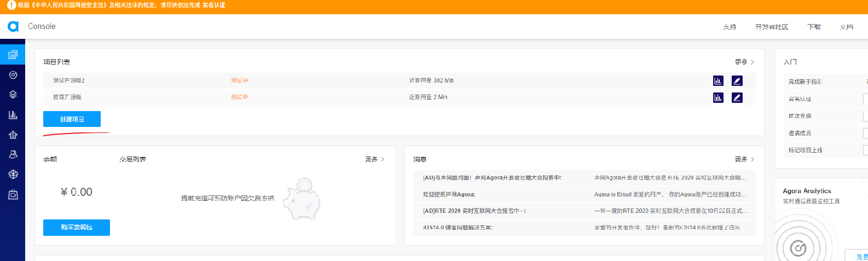Open the members person sidebar icon

tap(13, 154)
